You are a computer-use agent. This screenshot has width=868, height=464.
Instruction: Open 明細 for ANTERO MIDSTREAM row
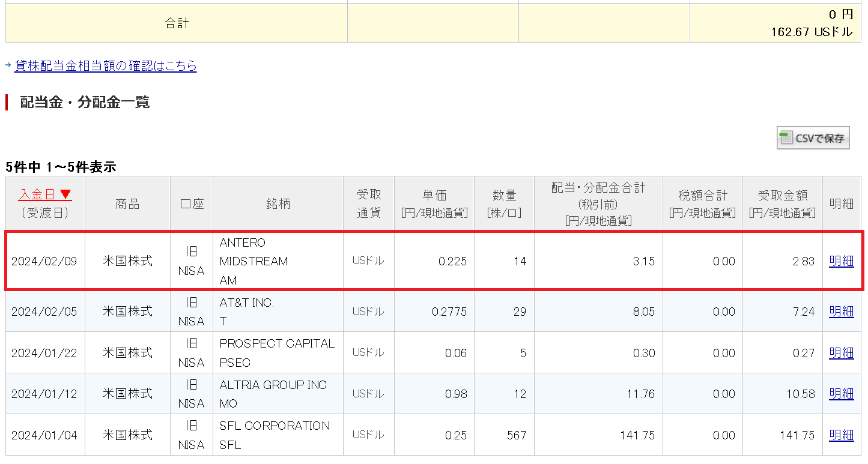pos(841,261)
